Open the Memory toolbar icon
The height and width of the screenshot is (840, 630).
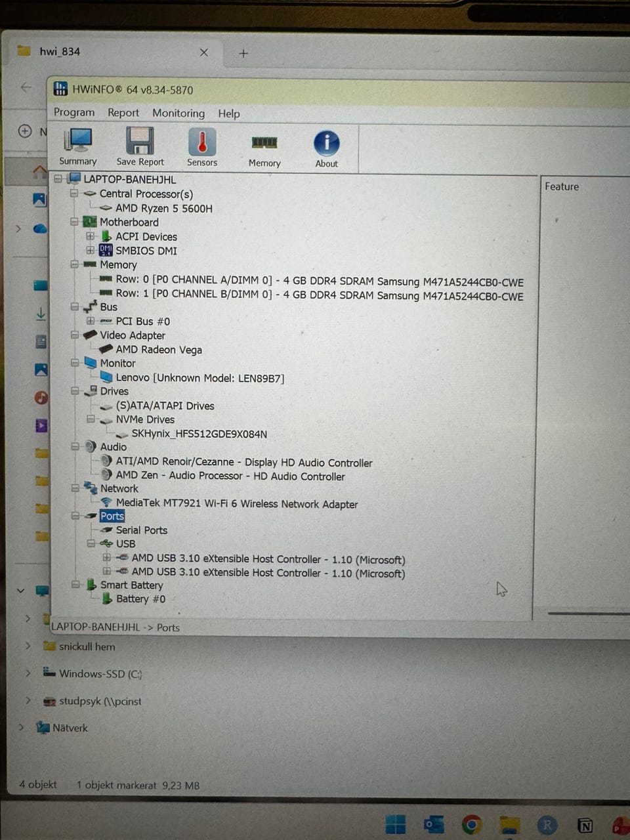264,150
